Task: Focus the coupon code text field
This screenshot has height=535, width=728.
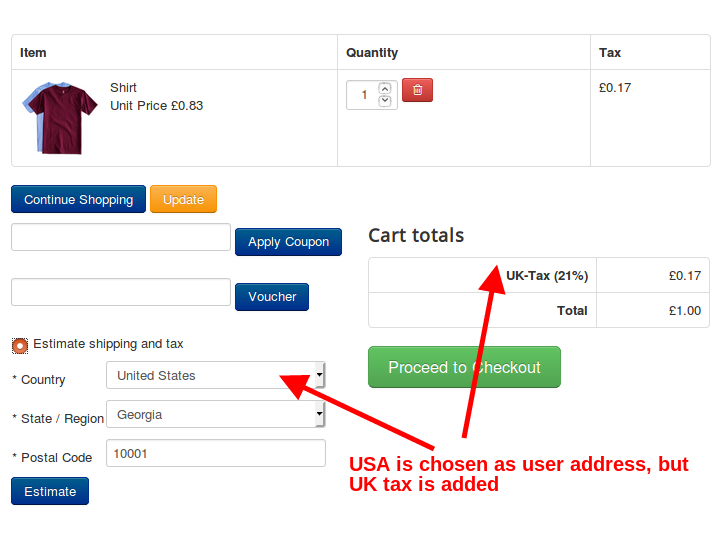Action: 121,238
